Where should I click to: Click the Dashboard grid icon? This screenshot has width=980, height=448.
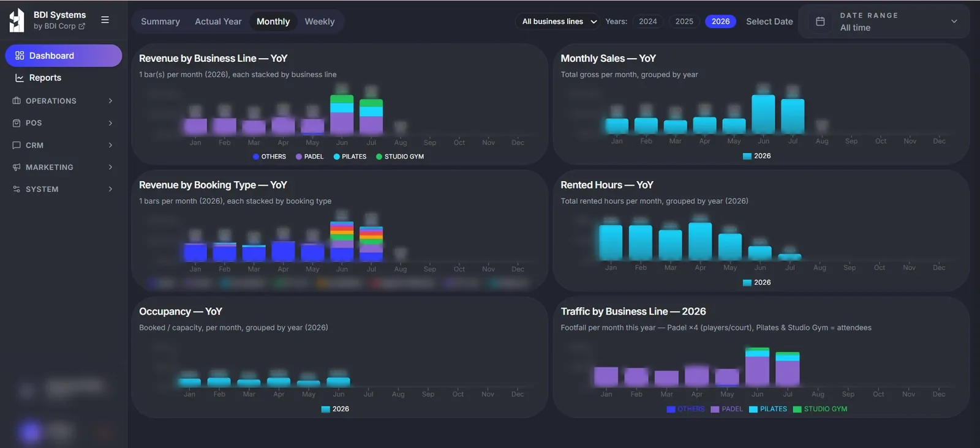[20, 56]
